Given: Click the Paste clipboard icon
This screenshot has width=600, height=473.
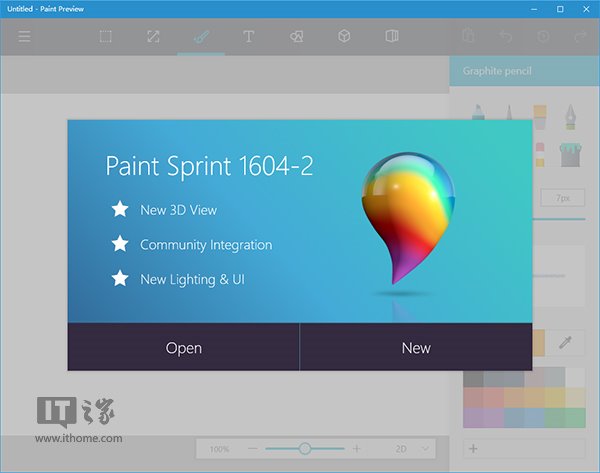Looking at the screenshot, I should tap(468, 36).
